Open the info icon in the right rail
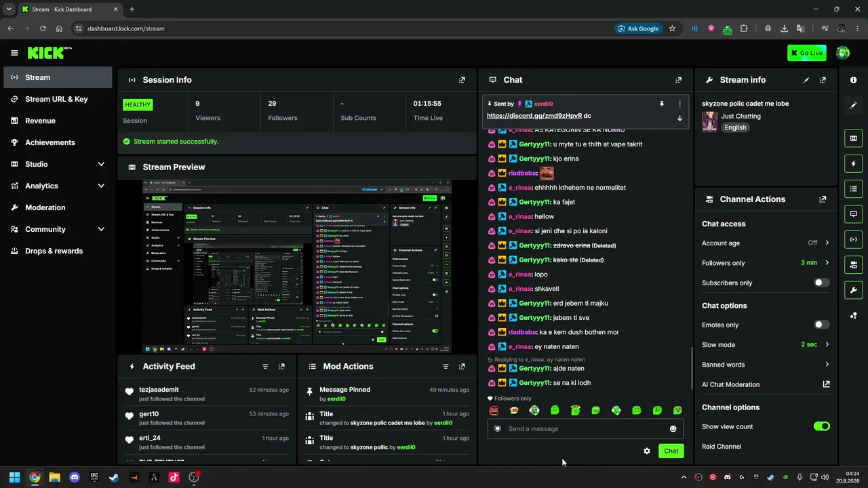 (853, 80)
